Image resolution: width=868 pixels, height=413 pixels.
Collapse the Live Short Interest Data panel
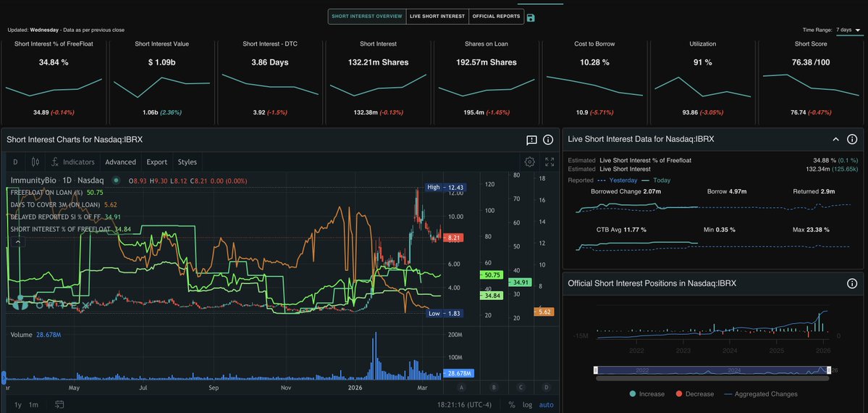(x=836, y=139)
